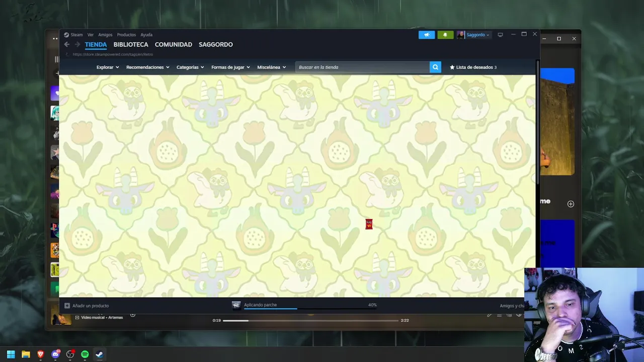
Task: Click the Steam forward arrow
Action: point(77,45)
